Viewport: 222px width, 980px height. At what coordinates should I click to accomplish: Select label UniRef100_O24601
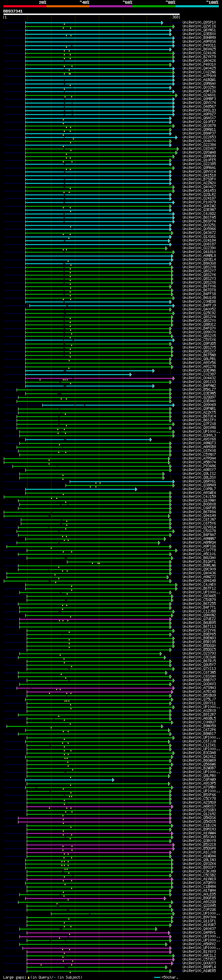[x=199, y=95]
